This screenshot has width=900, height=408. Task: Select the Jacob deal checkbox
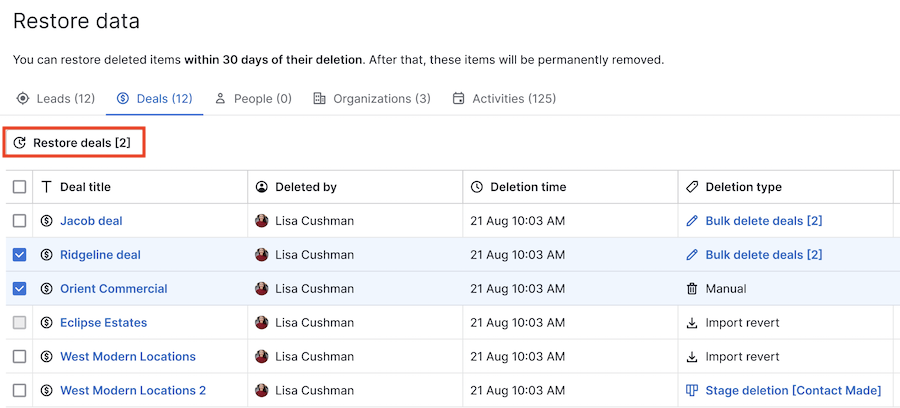coord(20,221)
